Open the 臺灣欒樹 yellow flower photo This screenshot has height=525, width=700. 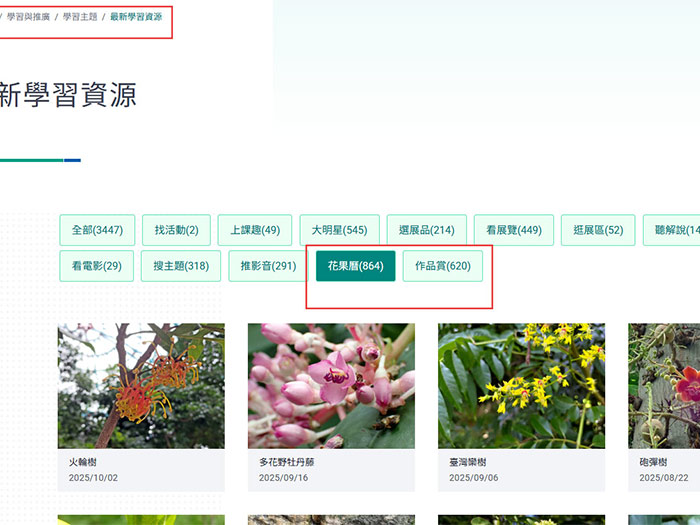tap(521, 386)
